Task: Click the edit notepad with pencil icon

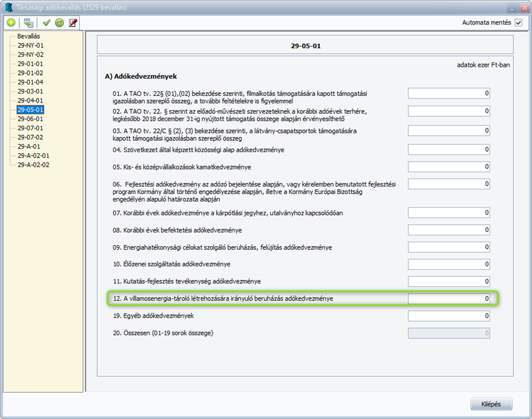Action: pos(73,23)
